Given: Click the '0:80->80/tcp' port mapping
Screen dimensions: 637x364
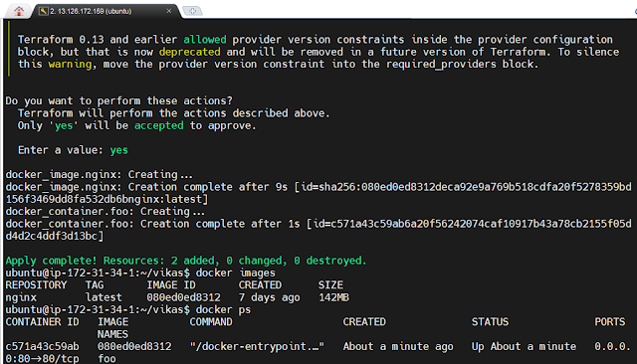Looking at the screenshot, I should [x=42, y=359].
